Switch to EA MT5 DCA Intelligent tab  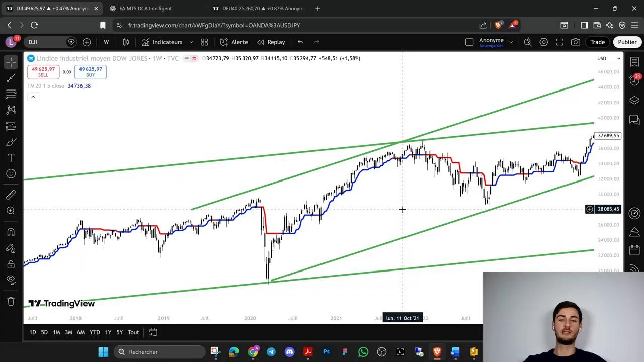pyautogui.click(x=146, y=8)
